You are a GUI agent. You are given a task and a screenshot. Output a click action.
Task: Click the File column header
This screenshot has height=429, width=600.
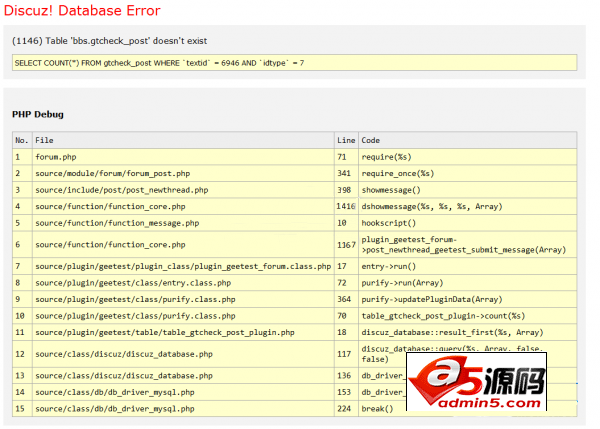tap(44, 140)
